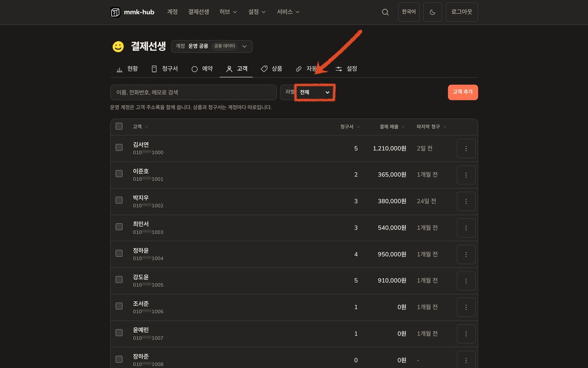This screenshot has height=368, width=588.
Task: Open the three-dot menu for 정하윤
Action: (x=466, y=255)
